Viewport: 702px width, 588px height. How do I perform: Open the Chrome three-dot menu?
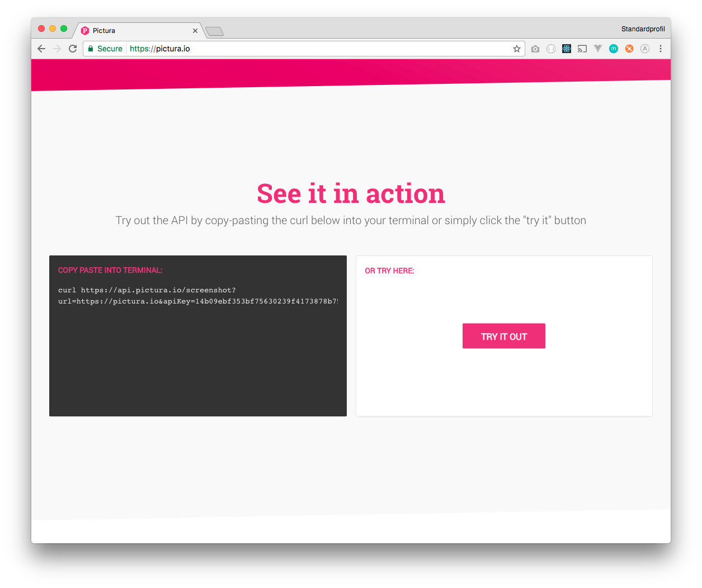661,49
